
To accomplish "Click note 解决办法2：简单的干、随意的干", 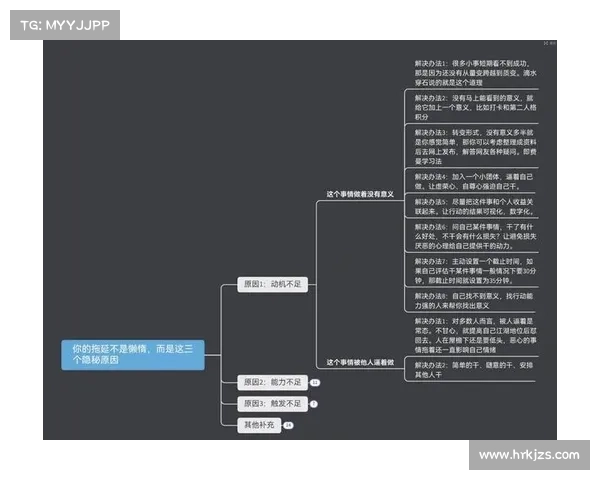I will pyautogui.click(x=474, y=370).
